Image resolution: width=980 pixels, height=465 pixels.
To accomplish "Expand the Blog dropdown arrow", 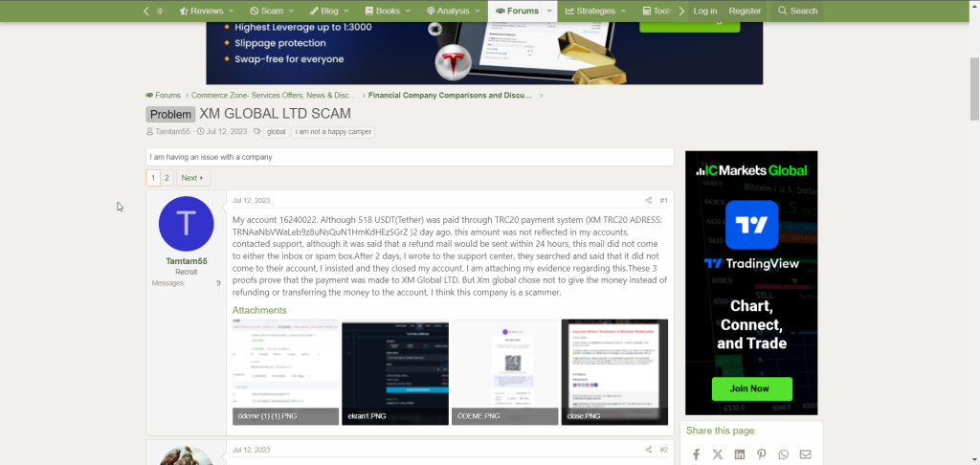I will [x=346, y=11].
